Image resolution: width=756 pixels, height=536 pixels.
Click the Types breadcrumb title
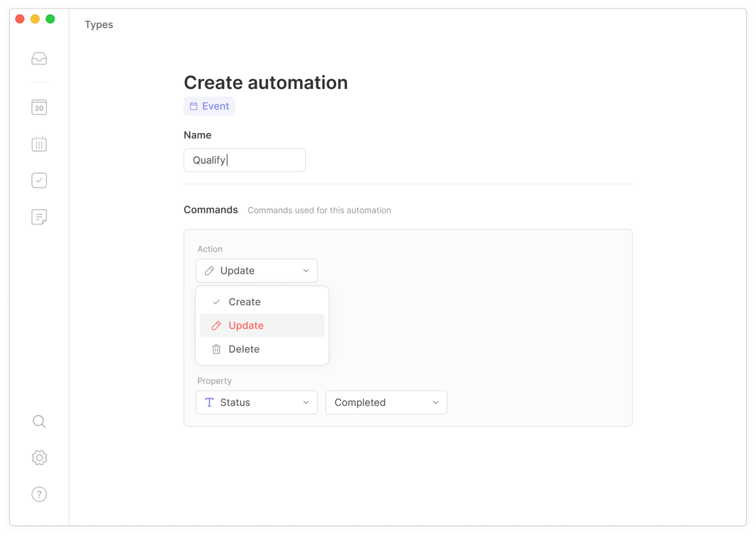(x=99, y=24)
